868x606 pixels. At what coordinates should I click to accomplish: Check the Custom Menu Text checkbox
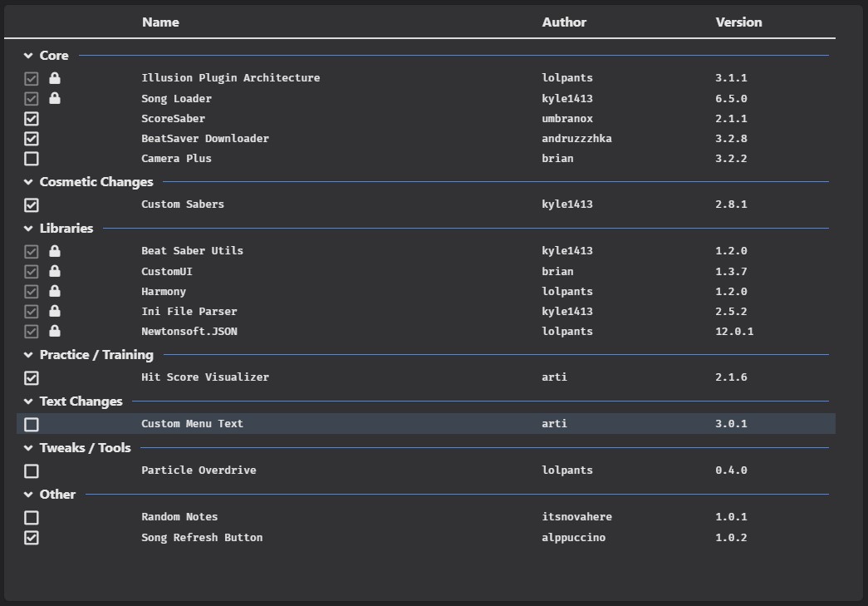point(32,424)
